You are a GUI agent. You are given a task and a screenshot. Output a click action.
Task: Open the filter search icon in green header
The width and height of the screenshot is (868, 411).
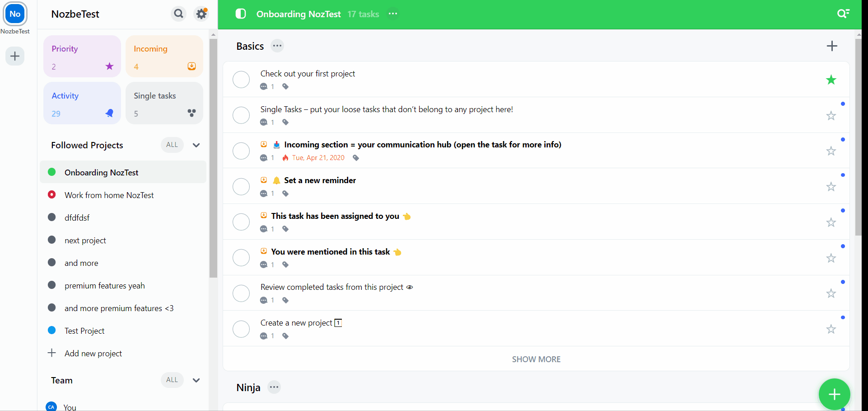(843, 14)
